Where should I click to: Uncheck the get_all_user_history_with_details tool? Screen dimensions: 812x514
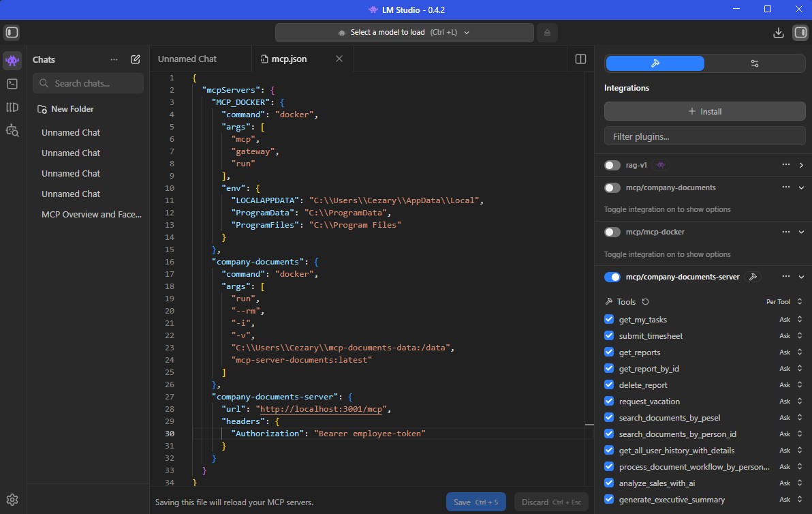click(x=609, y=451)
